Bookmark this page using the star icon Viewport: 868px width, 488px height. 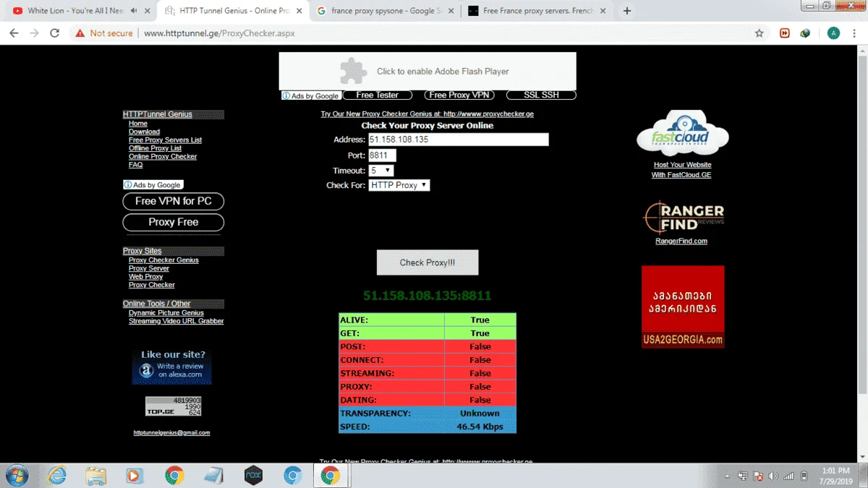pos(759,33)
